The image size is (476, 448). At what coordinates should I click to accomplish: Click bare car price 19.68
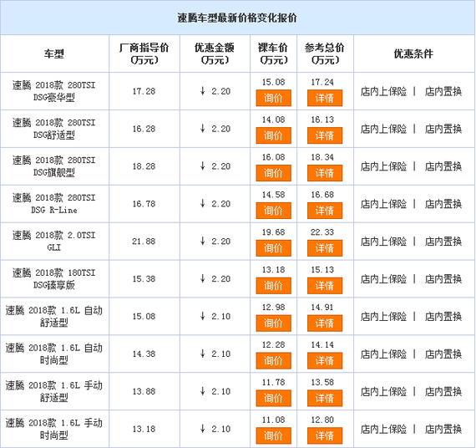coord(274,232)
